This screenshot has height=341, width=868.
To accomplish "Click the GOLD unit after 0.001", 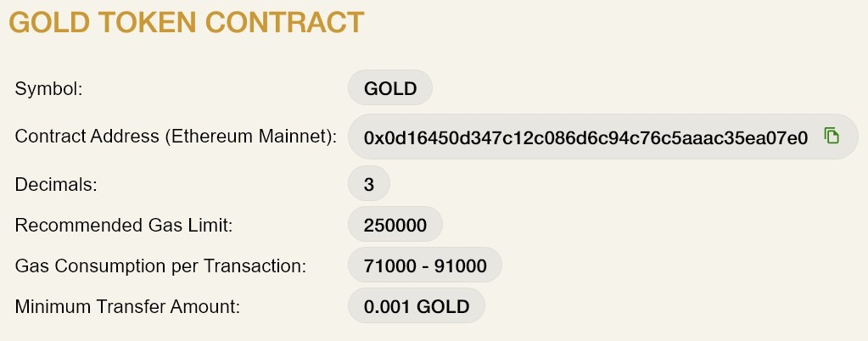I will (x=443, y=307).
